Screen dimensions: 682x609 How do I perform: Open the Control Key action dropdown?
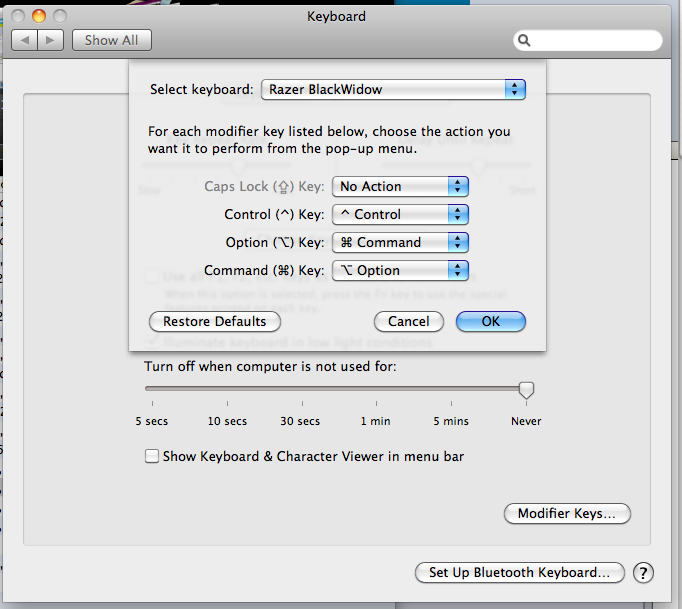[x=400, y=214]
